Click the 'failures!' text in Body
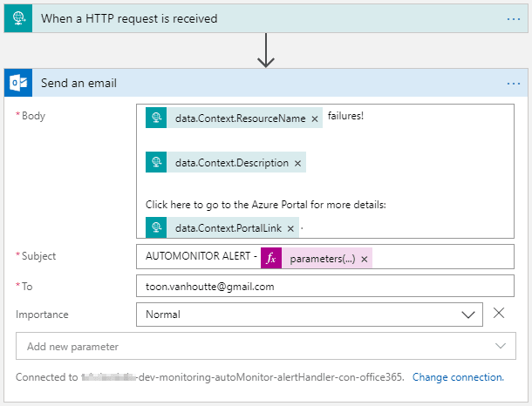This screenshot has width=532, height=406. [345, 116]
